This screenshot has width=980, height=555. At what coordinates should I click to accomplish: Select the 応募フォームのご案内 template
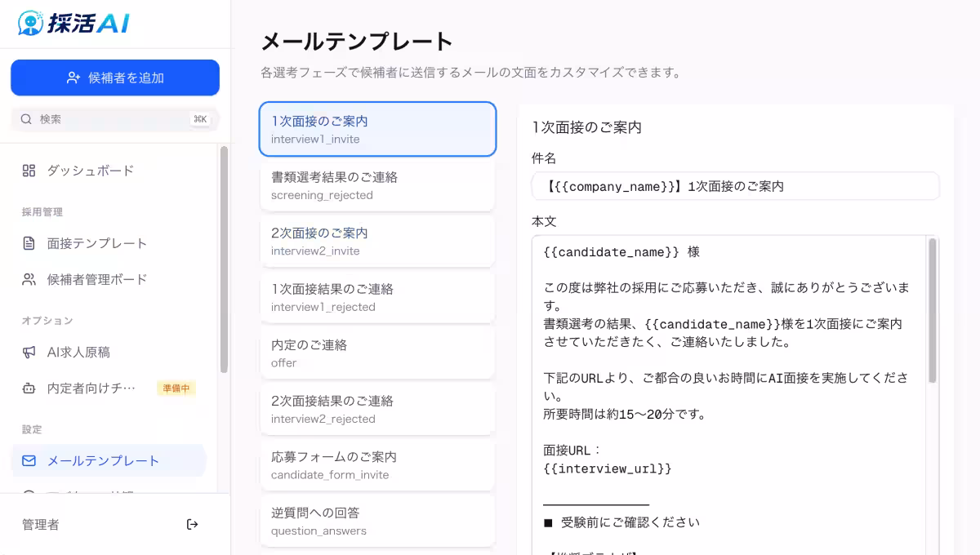click(377, 465)
